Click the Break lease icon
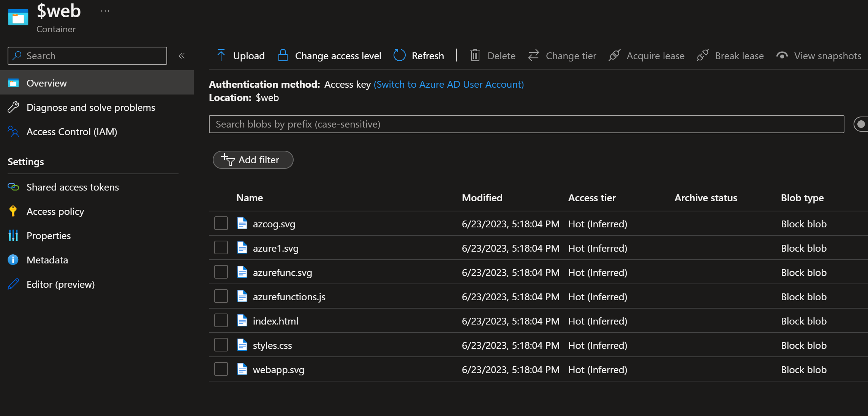868x416 pixels. coord(703,55)
